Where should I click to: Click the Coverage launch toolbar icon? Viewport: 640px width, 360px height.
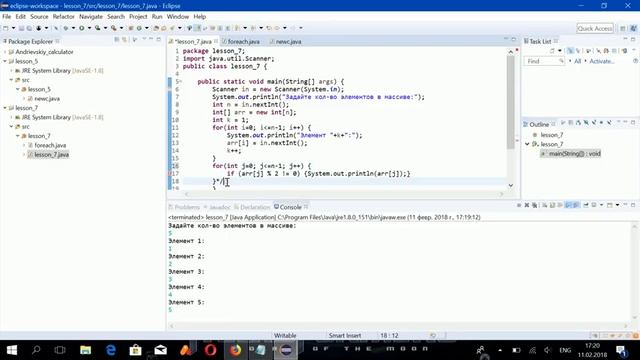pos(98,28)
